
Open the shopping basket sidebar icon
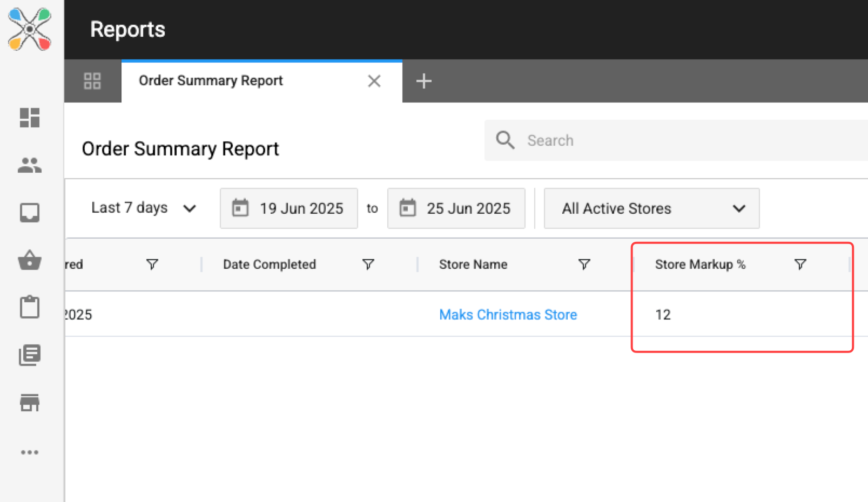pos(30,260)
